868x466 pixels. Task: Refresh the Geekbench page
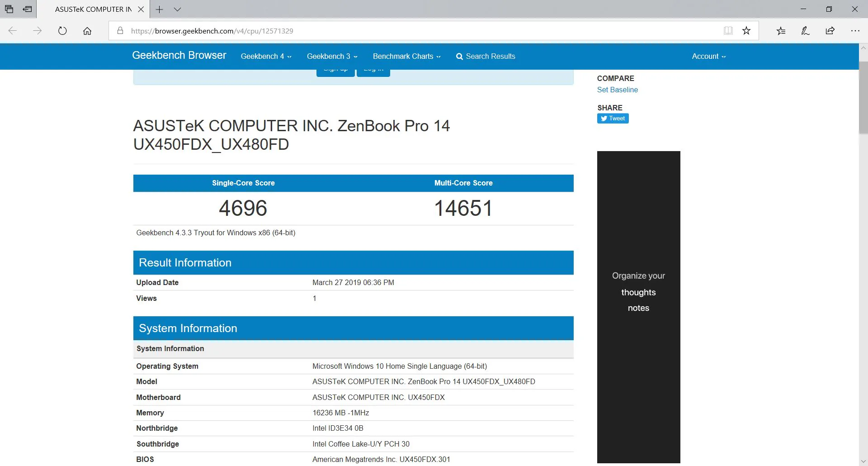[62, 31]
